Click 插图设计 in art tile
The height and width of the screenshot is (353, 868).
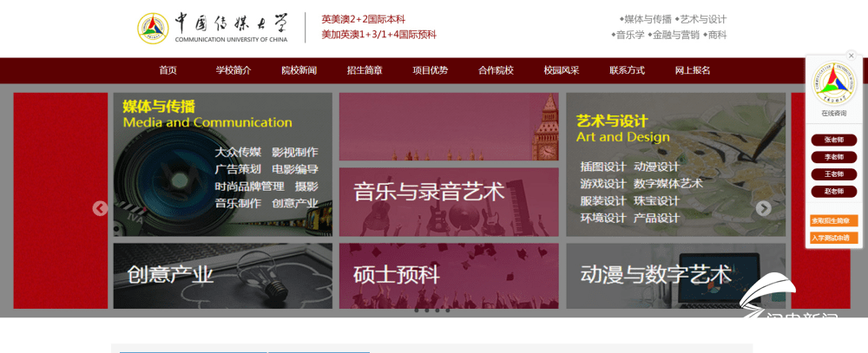[603, 167]
